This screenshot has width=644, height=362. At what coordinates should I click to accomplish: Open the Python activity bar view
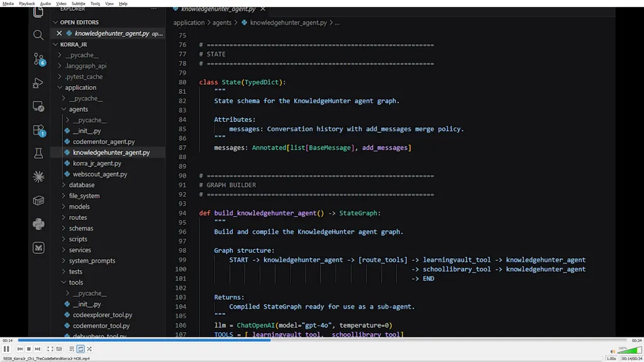(38, 224)
